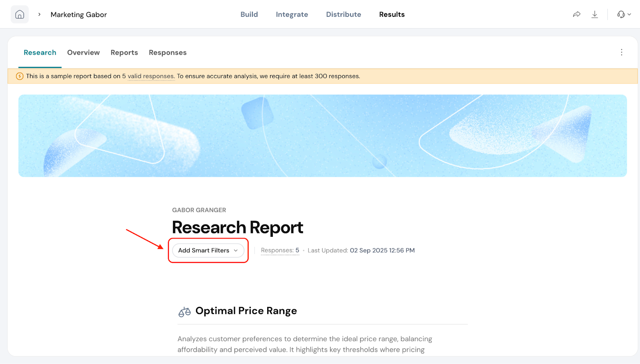Viewport: 640px width, 364px height.
Task: Expand the Add Smart Filters dropdown
Action: pos(208,250)
